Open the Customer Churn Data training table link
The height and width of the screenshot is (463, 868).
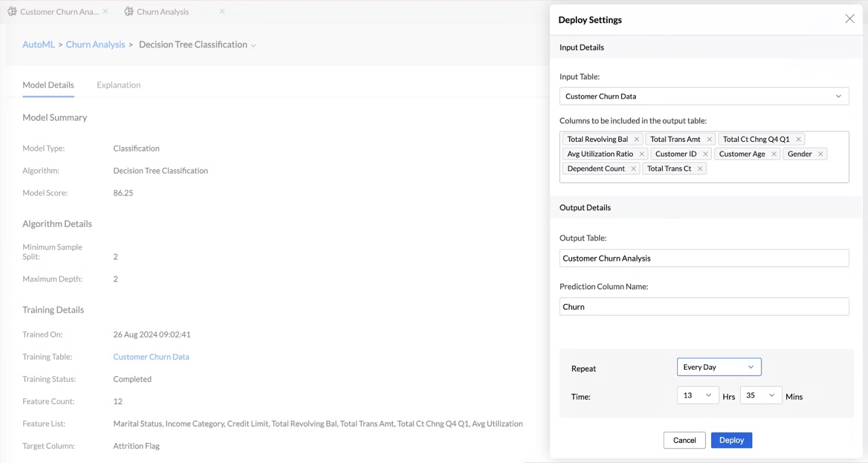point(151,357)
